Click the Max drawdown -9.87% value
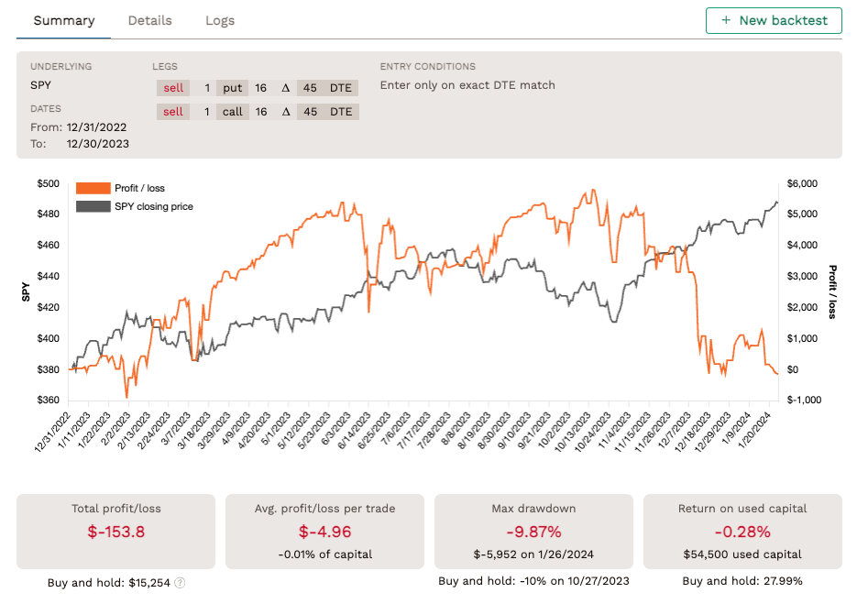The width and height of the screenshot is (868, 604). [x=533, y=532]
